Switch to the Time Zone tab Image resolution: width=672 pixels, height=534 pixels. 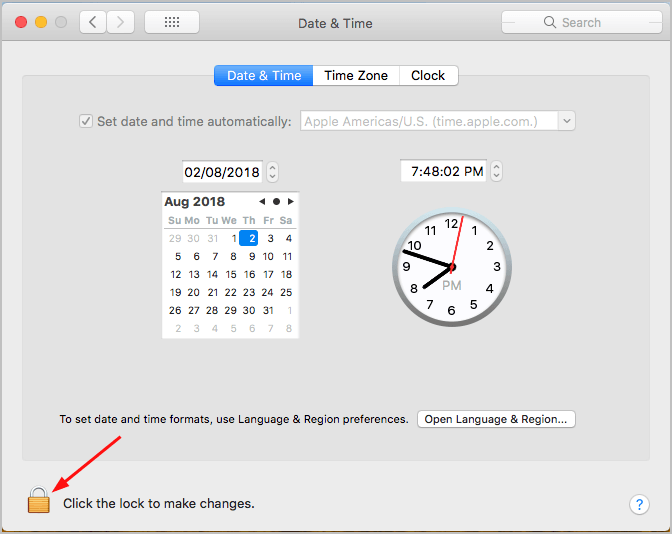point(356,75)
